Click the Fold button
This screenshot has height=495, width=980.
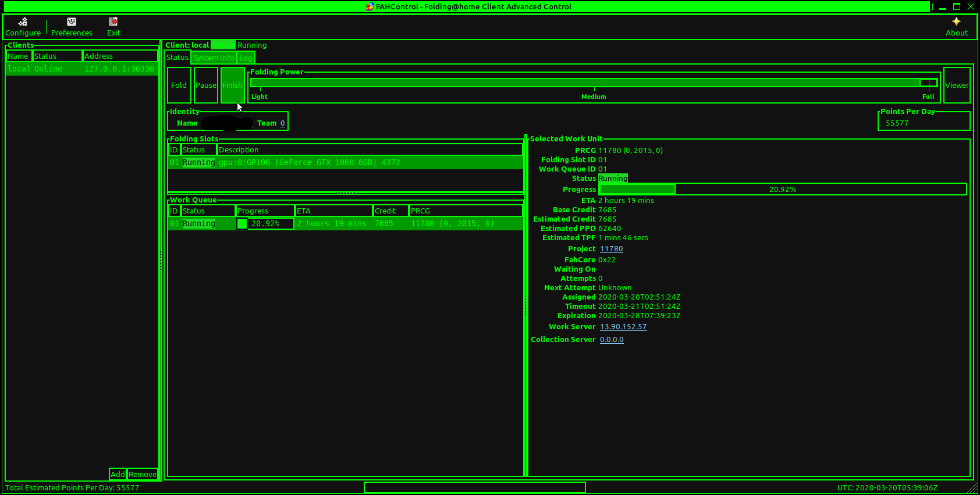point(179,85)
